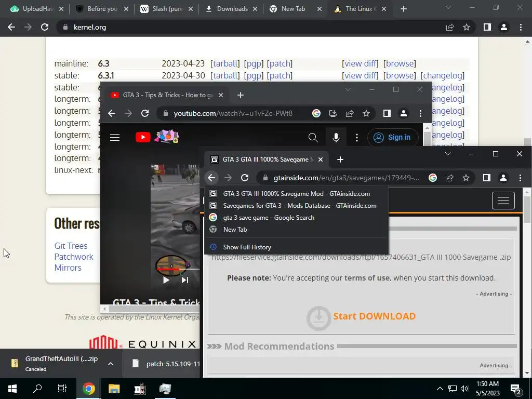Open profile menu in gtainside window

click(503, 178)
